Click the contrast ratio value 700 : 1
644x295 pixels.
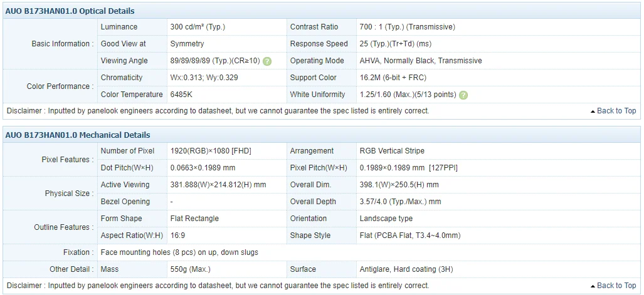point(407,27)
